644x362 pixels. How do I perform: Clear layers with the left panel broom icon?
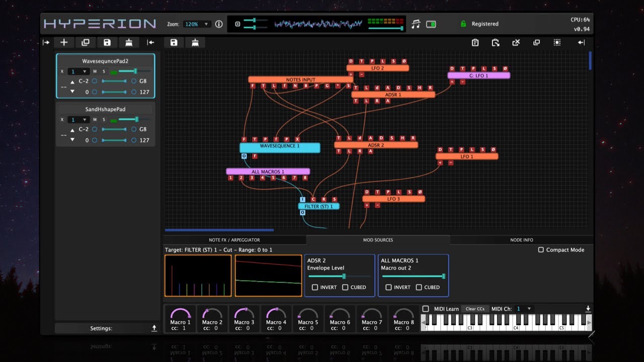tap(129, 43)
